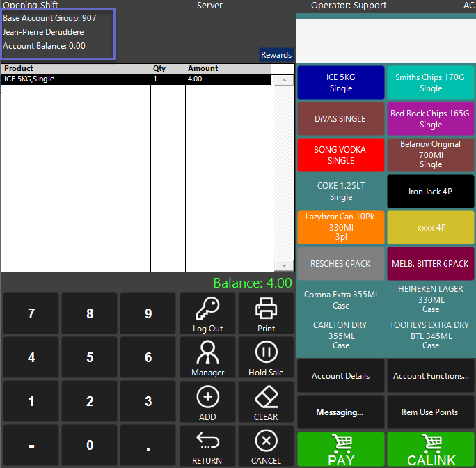Add RESCHES 6PACK product
Screen dimensions: 476x468
(341, 263)
